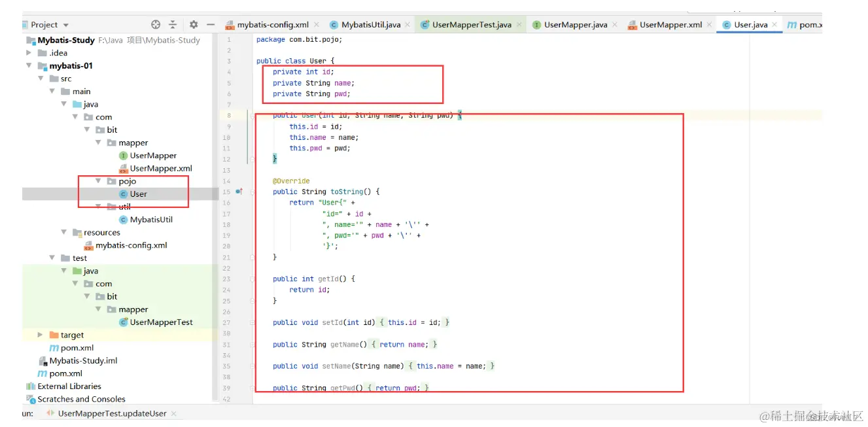Select java folder under main
Screen dimensions: 868x427
pyautogui.click(x=85, y=104)
